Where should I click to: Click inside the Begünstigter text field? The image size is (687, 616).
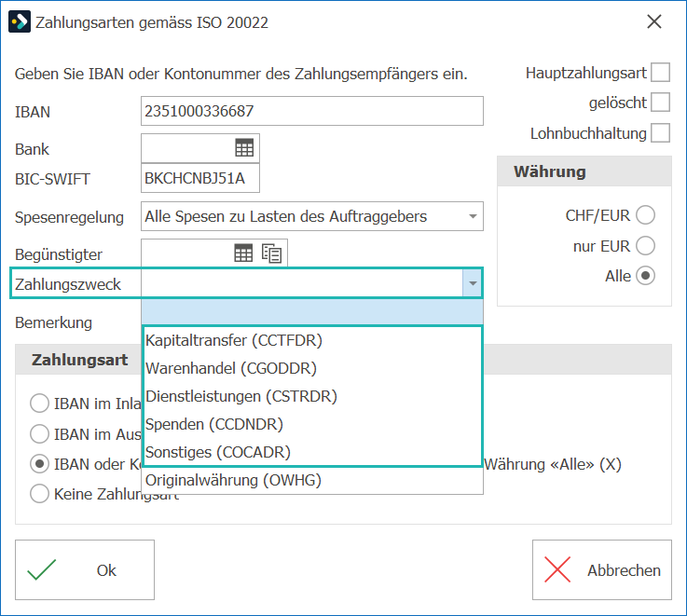[187, 253]
